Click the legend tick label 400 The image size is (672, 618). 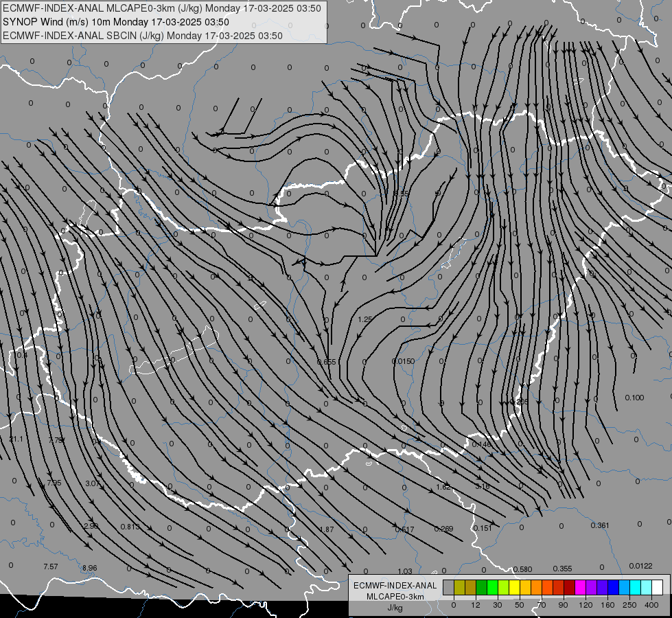[x=651, y=605]
